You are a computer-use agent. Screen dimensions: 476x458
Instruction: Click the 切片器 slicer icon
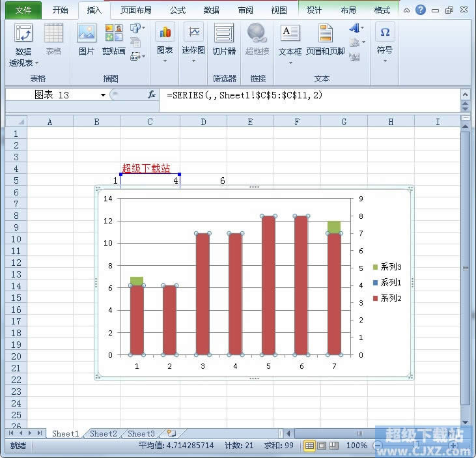click(x=224, y=40)
